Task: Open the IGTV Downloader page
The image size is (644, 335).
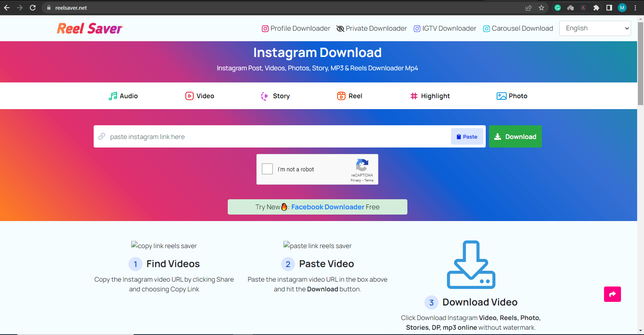Action: tap(445, 28)
